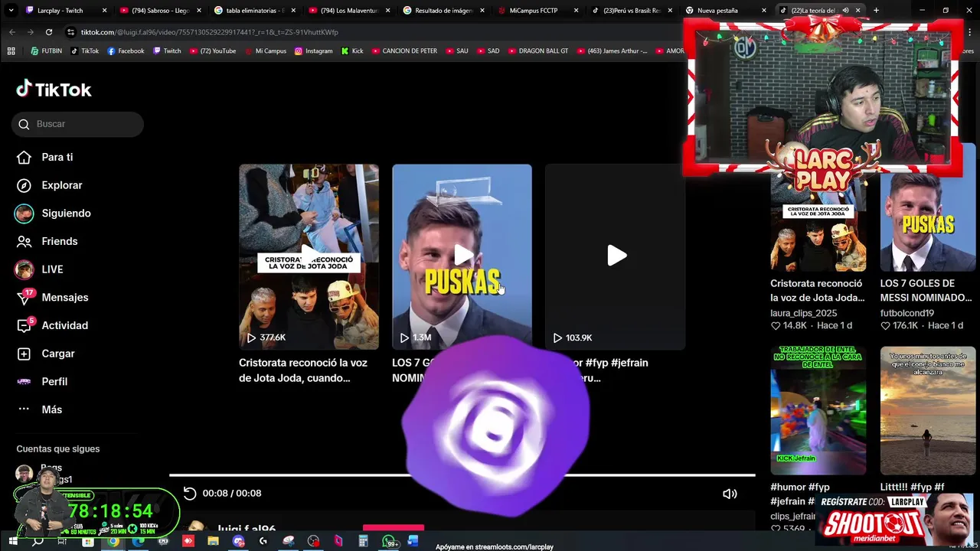
Task: Like the video with 176.1K hearts
Action: [885, 326]
